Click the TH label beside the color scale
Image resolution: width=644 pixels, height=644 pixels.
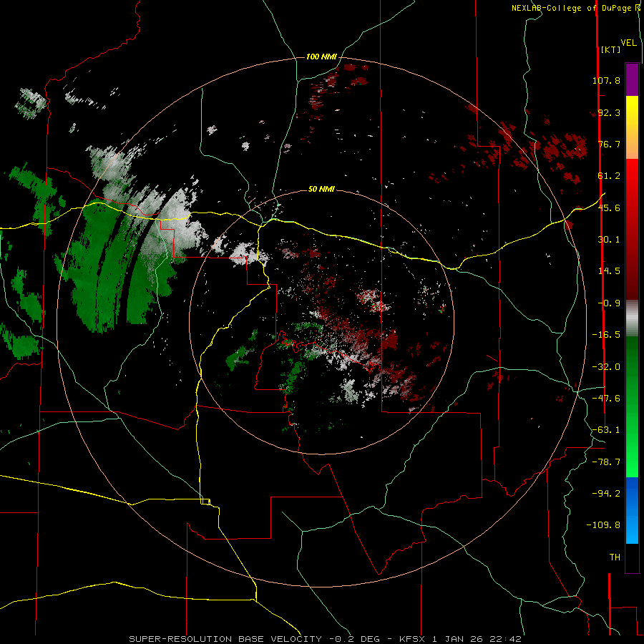(615, 557)
